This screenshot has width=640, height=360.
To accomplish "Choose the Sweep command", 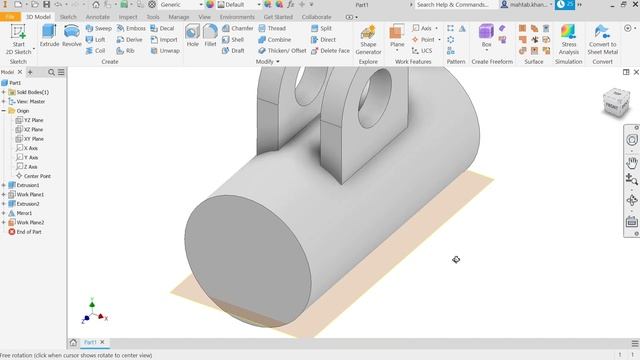I will pos(98,28).
